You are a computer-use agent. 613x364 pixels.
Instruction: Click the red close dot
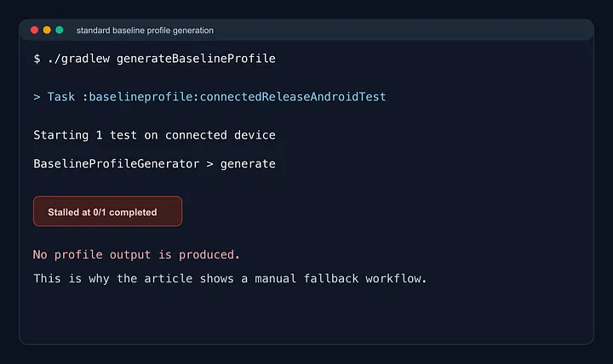34,30
